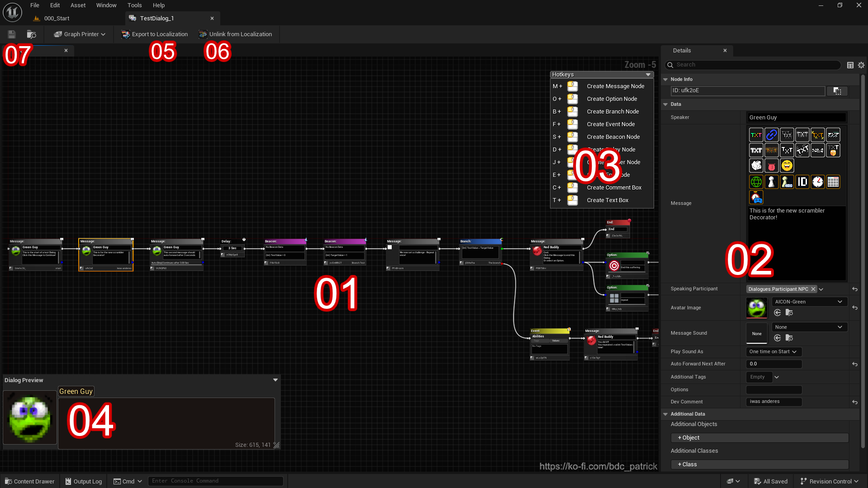
Task: Insert the rainbow-colored TXT decorator
Action: click(x=756, y=135)
